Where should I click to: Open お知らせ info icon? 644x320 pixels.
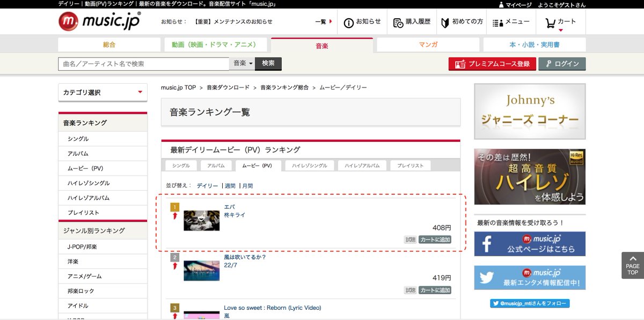coord(362,22)
